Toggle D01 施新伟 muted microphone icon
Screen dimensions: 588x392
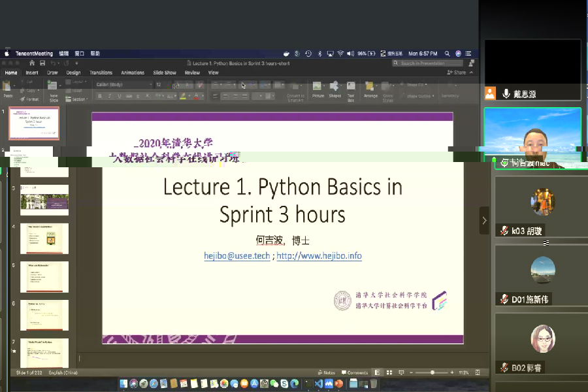504,299
